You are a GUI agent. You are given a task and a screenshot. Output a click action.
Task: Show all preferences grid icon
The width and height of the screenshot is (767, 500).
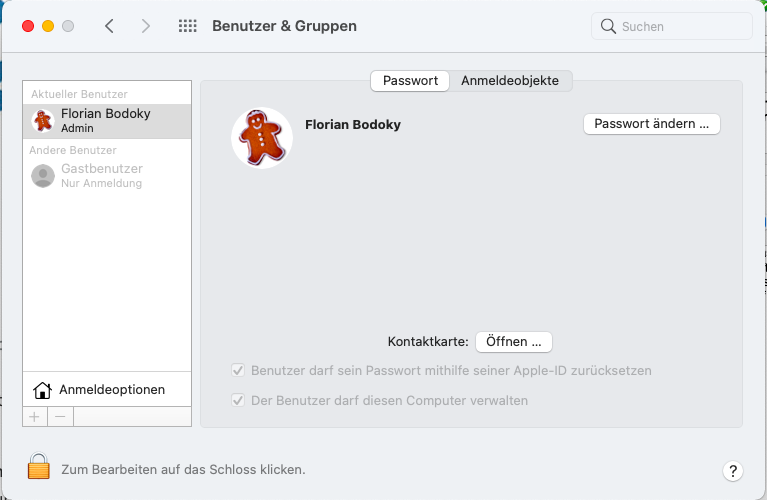(x=187, y=26)
